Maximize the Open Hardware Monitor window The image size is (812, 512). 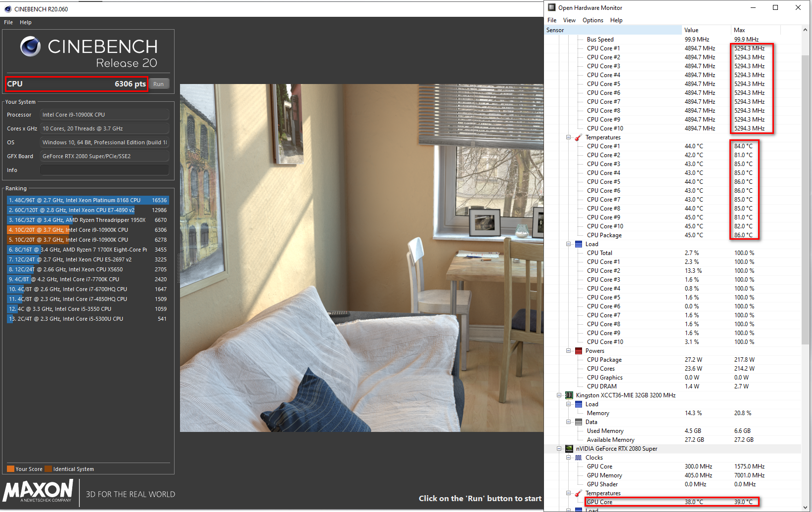pyautogui.click(x=775, y=7)
